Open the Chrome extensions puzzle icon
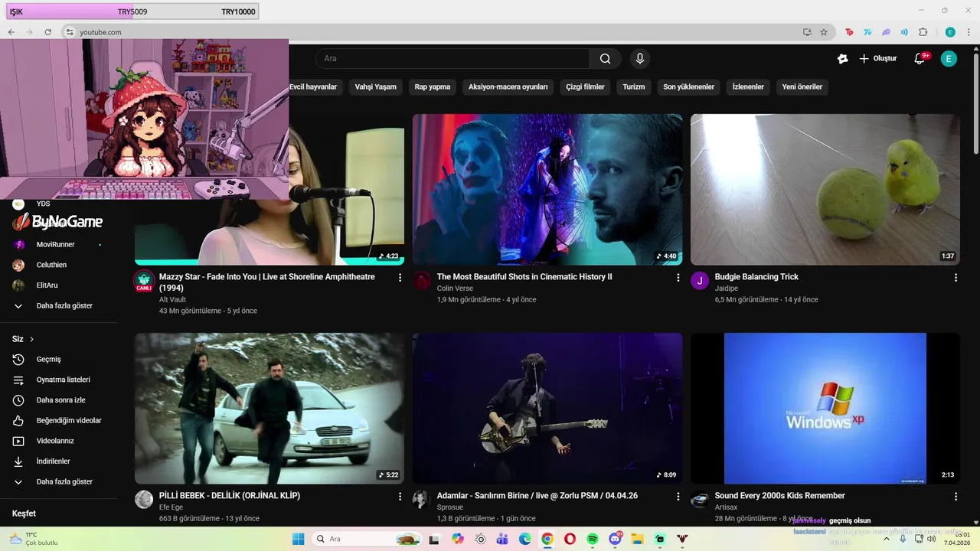 pyautogui.click(x=923, y=32)
